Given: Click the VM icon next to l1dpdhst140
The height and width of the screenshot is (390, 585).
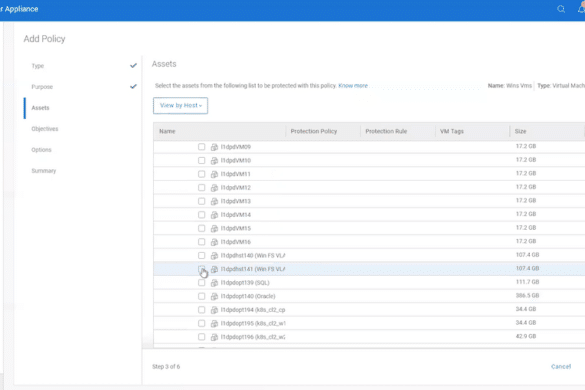Looking at the screenshot, I should [x=214, y=256].
